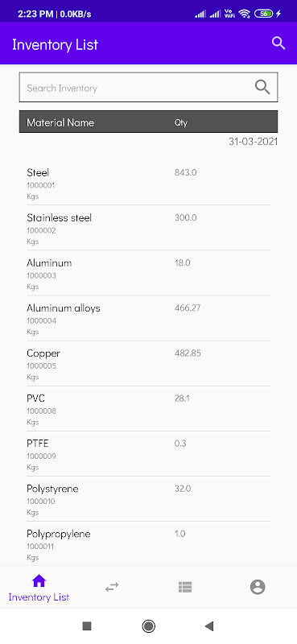Tap Android home circle button
This screenshot has height=644, width=297.
(148, 626)
